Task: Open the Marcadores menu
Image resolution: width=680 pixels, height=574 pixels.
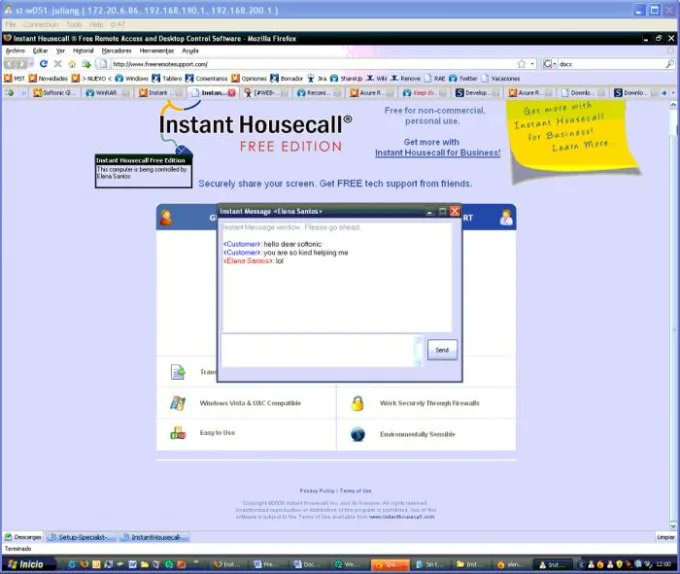Action: pyautogui.click(x=117, y=51)
